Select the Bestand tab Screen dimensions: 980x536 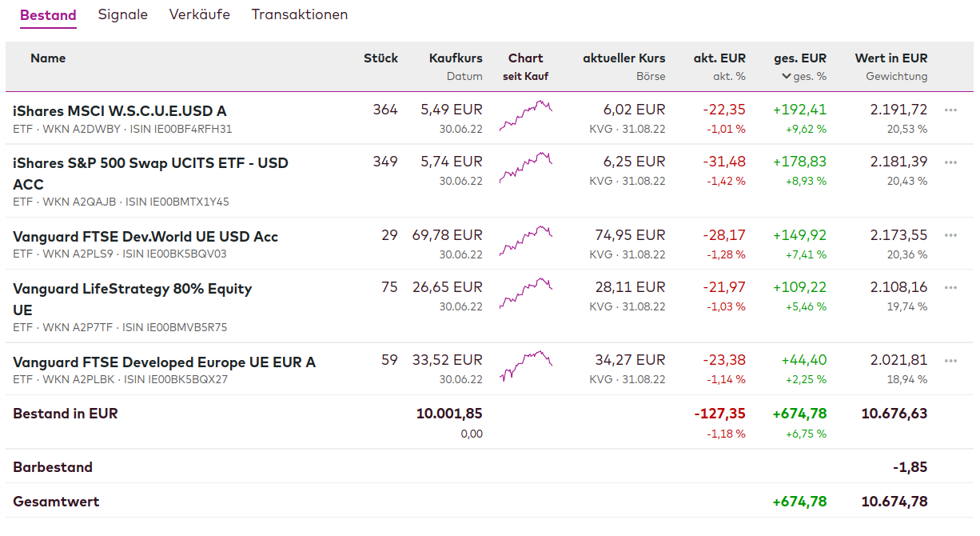pos(48,15)
